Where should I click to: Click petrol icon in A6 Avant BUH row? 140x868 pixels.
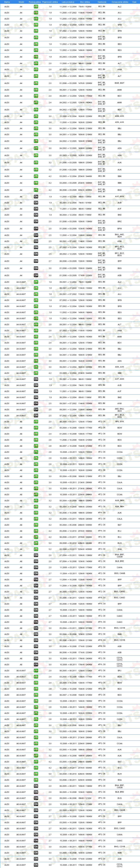coord(36,774)
